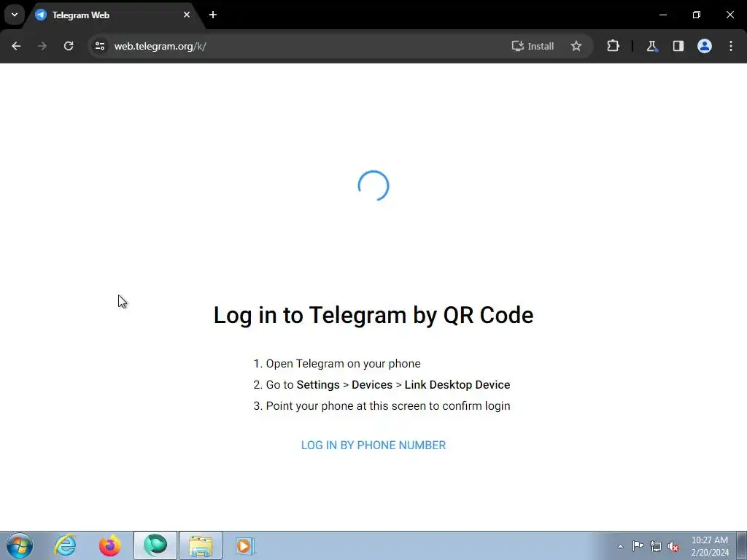
Task: Install Telegram Web app
Action: click(533, 46)
